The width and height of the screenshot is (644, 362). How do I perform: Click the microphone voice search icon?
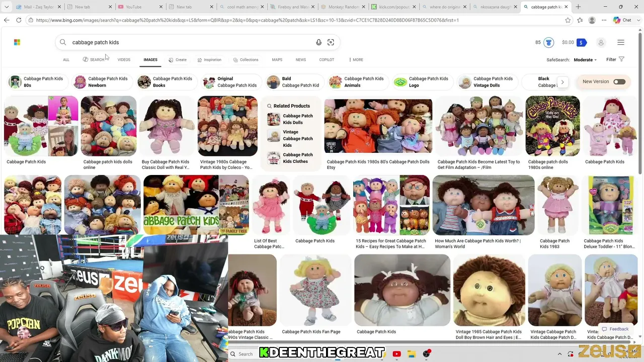pyautogui.click(x=318, y=42)
